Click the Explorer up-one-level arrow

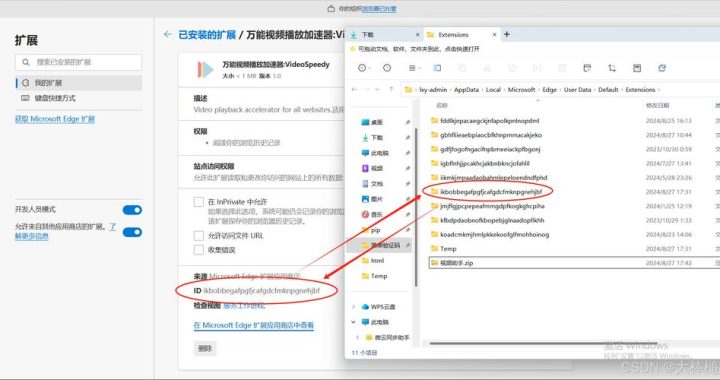click(391, 89)
